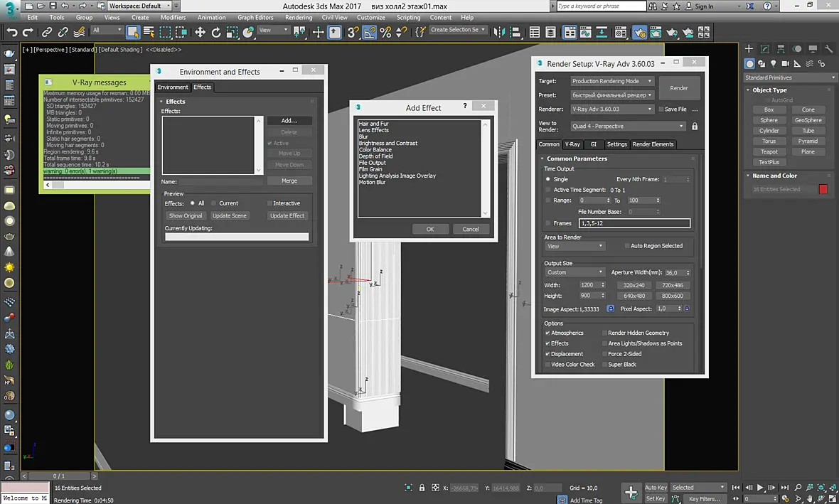
Task: Open the Target rendering mode dropdown
Action: click(611, 81)
